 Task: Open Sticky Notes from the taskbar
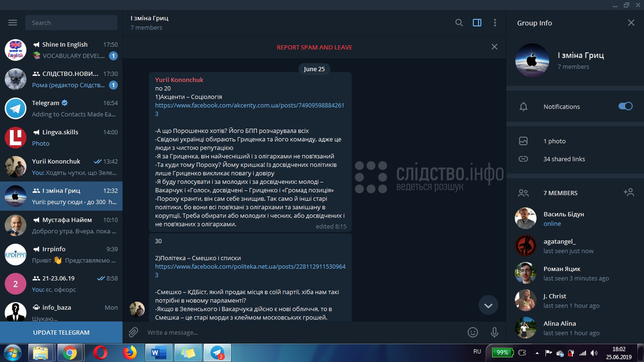click(x=188, y=353)
